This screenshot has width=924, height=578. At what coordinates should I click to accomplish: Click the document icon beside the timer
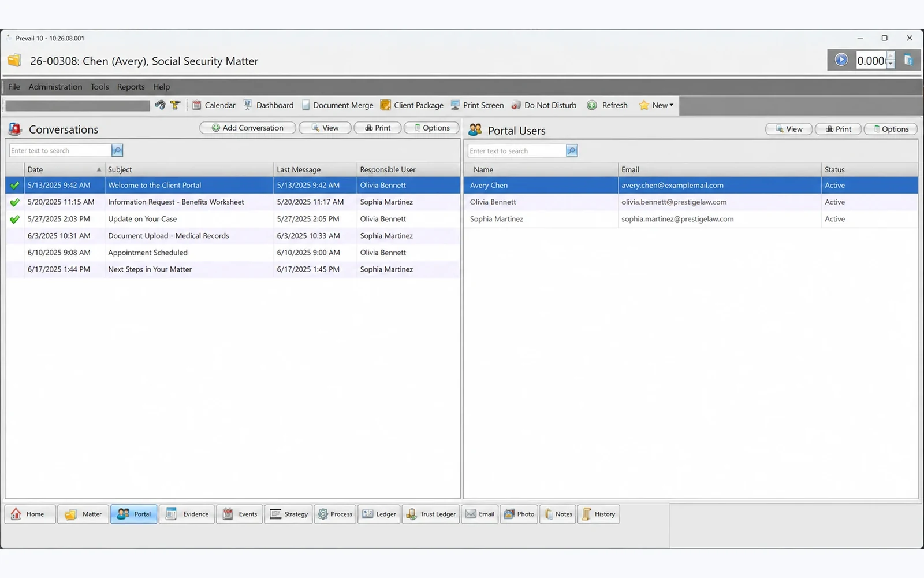tap(908, 60)
